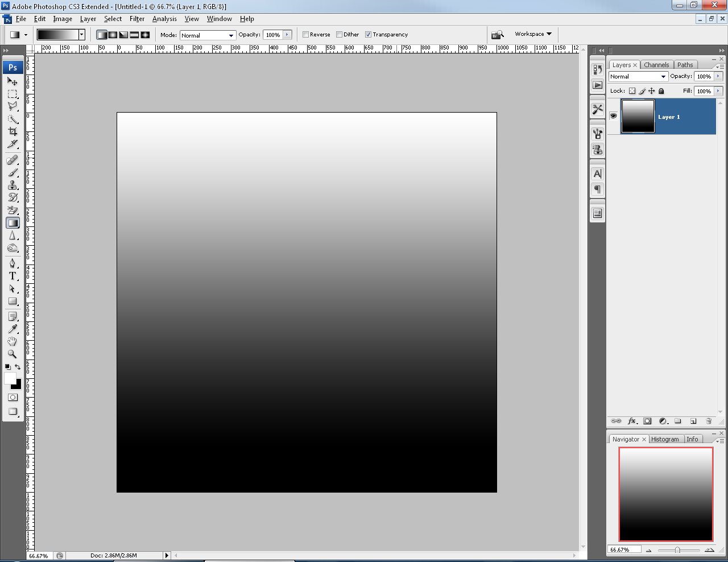Create a new layer button
The height and width of the screenshot is (562, 728).
click(693, 421)
